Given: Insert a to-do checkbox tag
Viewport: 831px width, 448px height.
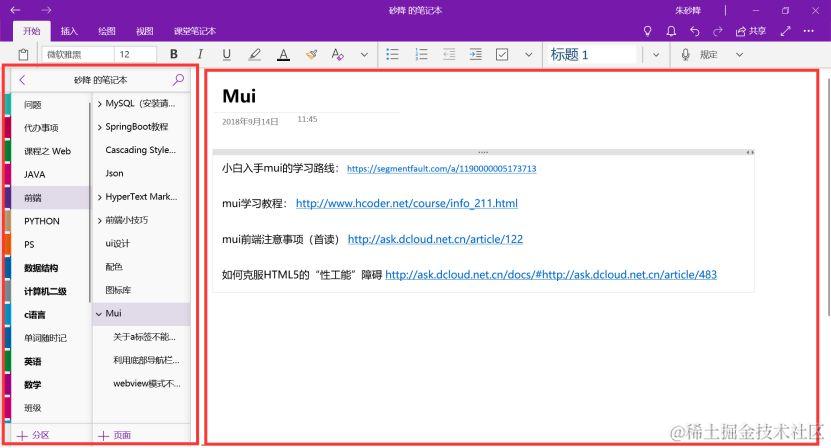Looking at the screenshot, I should [502, 55].
